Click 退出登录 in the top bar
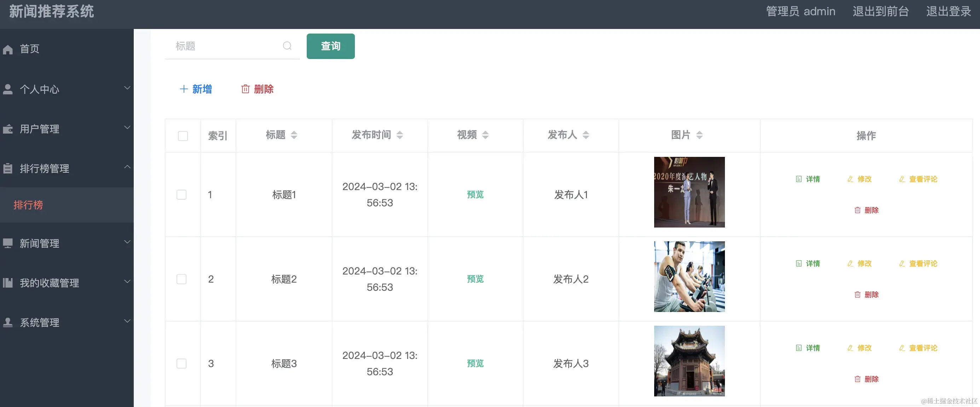The width and height of the screenshot is (980, 407). point(948,11)
